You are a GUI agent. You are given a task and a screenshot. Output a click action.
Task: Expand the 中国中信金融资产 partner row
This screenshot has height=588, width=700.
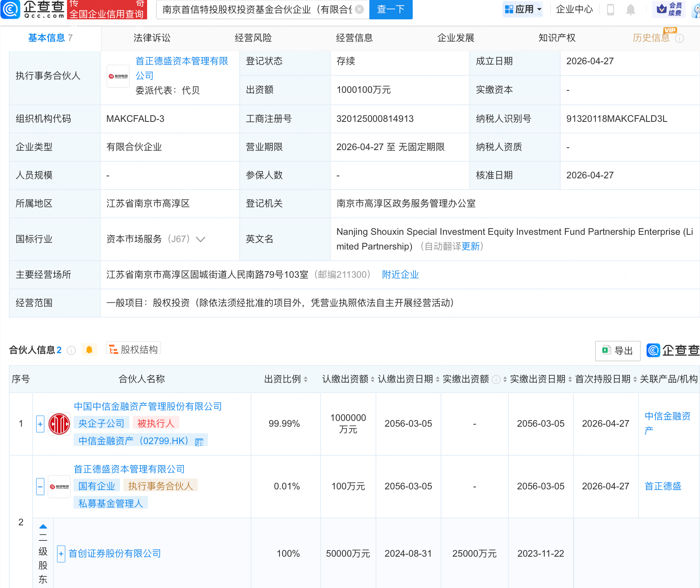point(40,424)
